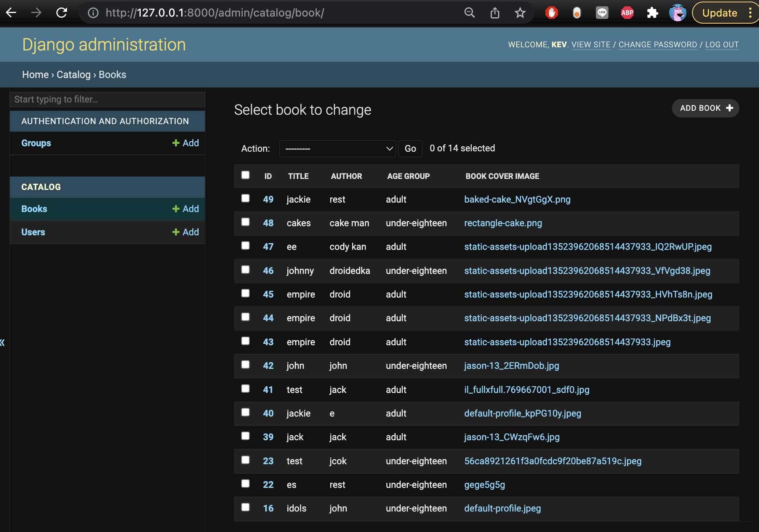The width and height of the screenshot is (759, 532).
Task: Select the checkbox for book 42
Action: point(246,365)
